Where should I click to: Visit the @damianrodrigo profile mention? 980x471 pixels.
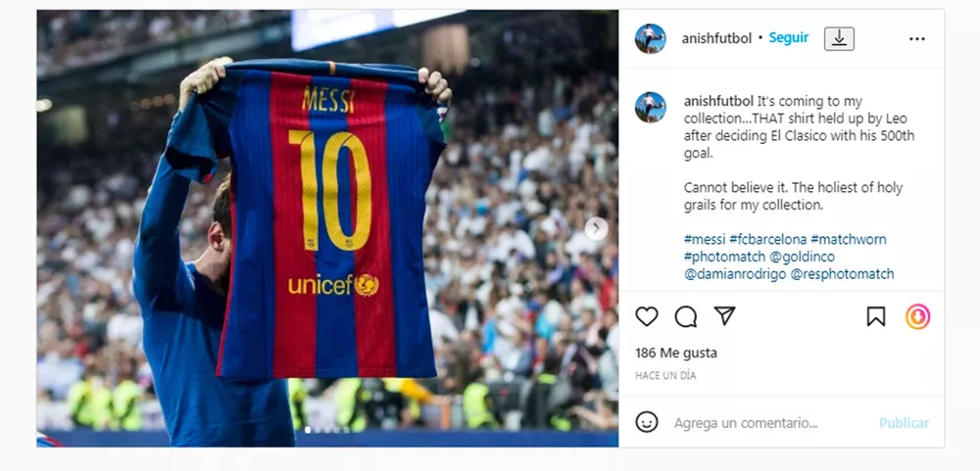[735, 274]
